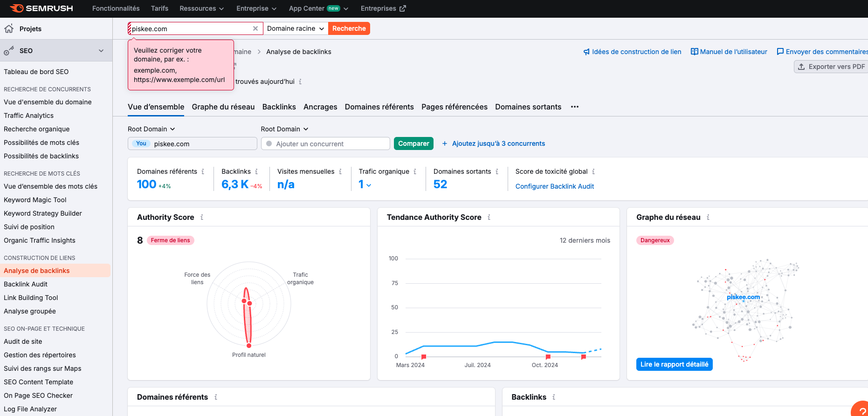This screenshot has width=868, height=416.
Task: Click info icon next to Domaines sortants
Action: point(497,171)
